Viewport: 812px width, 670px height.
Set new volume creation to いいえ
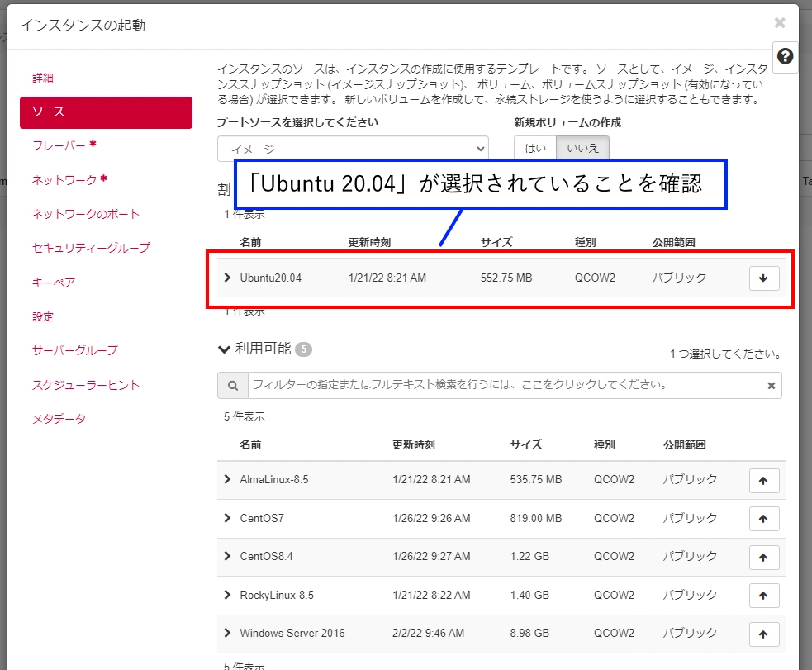point(582,149)
